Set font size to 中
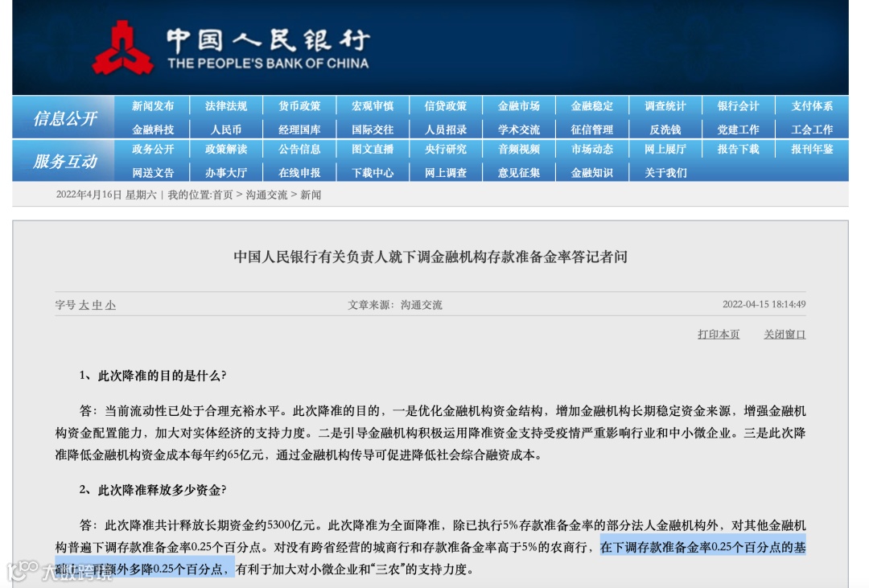This screenshot has height=588, width=869. click(x=97, y=306)
